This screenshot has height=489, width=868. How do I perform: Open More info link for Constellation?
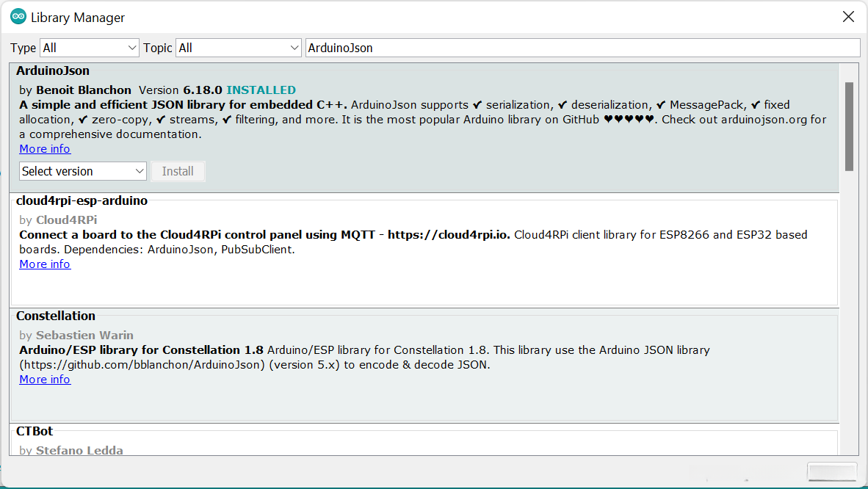pyautogui.click(x=45, y=380)
